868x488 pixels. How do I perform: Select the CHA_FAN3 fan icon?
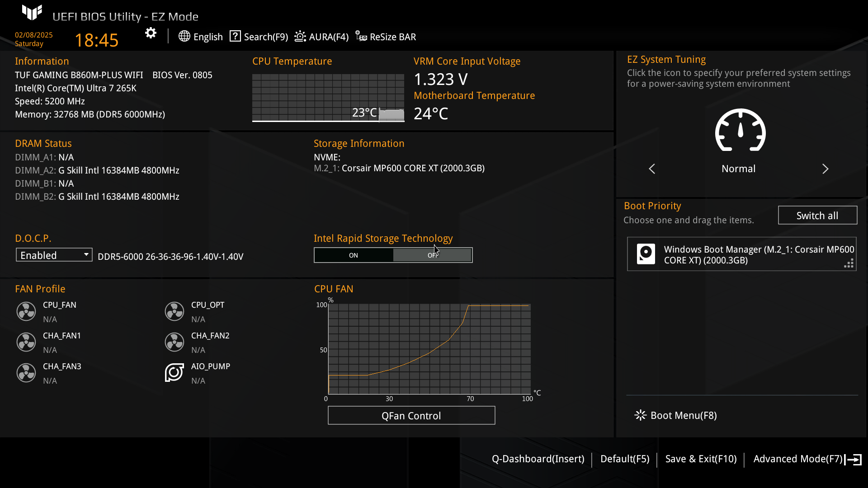(26, 373)
